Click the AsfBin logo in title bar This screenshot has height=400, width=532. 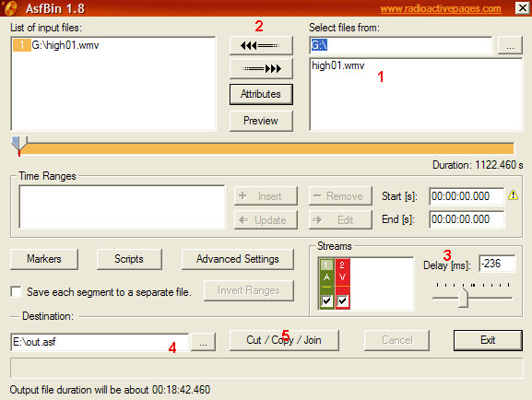point(11,7)
